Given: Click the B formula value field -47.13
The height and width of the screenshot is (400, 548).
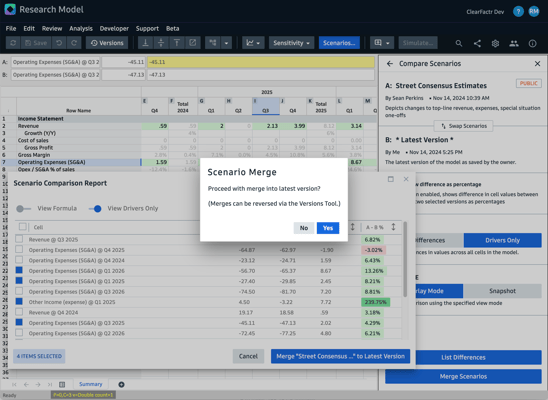Looking at the screenshot, I should pyautogui.click(x=261, y=75).
